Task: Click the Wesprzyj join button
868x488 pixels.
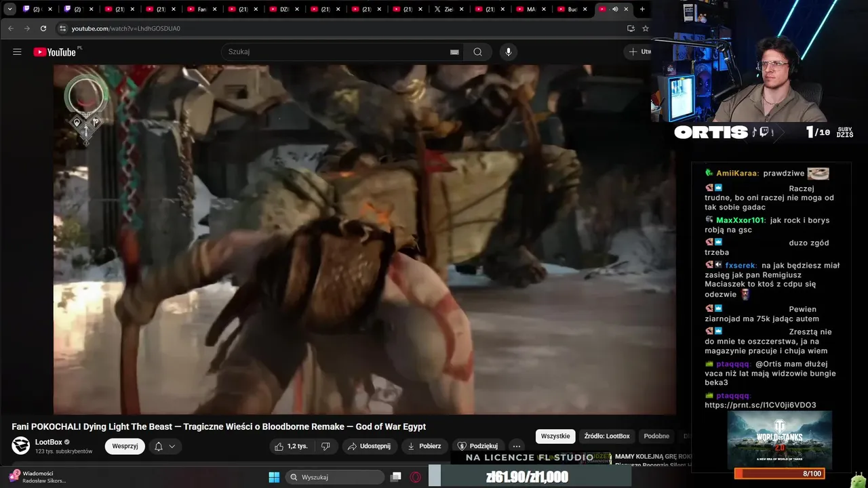Action: pos(125,446)
